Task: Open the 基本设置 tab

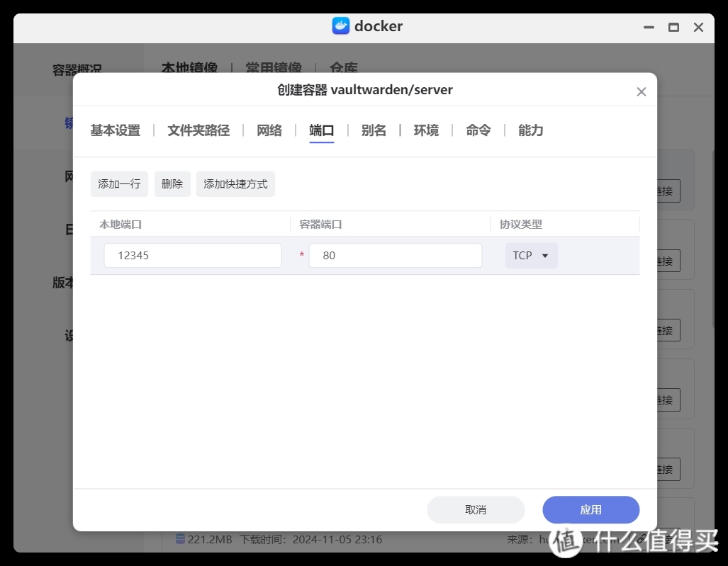Action: click(x=115, y=130)
